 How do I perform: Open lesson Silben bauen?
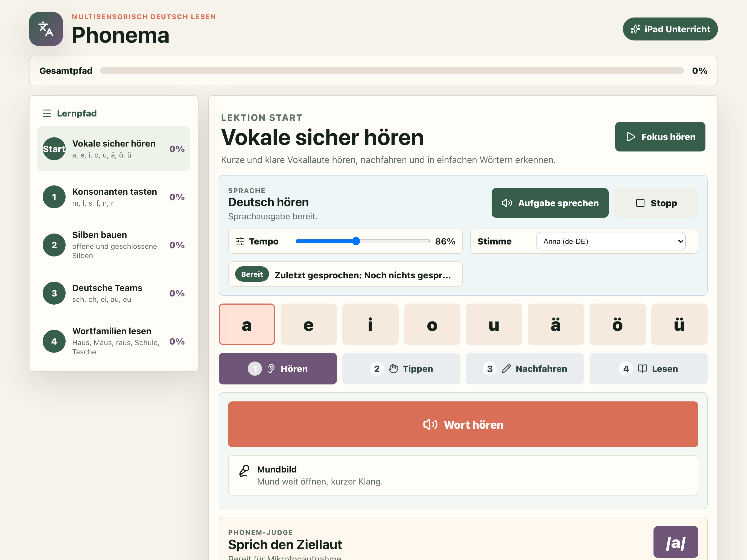coord(114,245)
